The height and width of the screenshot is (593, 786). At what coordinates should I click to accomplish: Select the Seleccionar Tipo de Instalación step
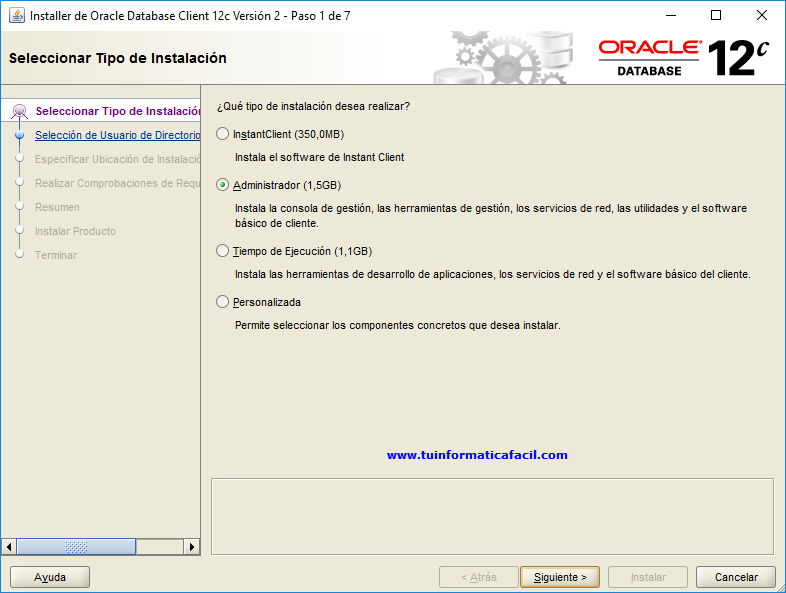(x=118, y=111)
